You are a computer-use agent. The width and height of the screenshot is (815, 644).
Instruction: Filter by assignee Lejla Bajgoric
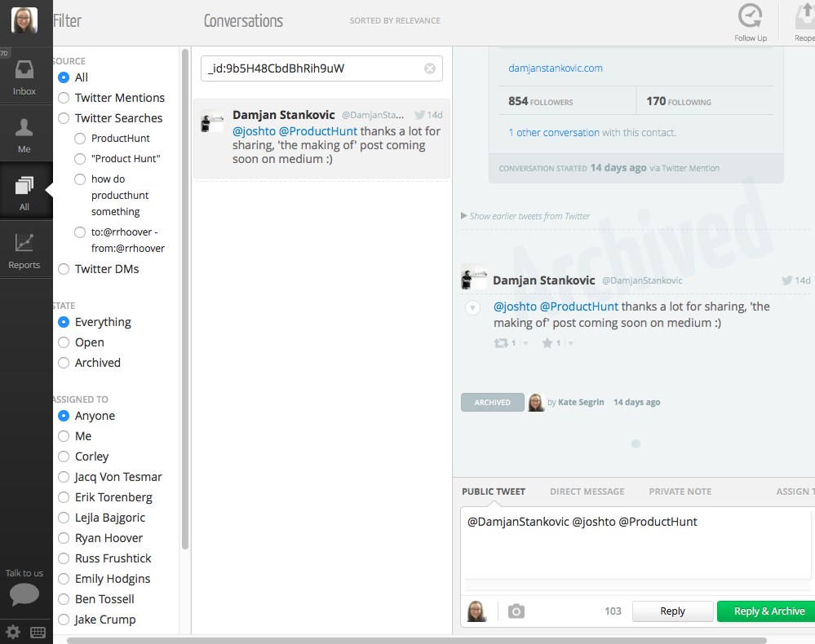[x=64, y=518]
